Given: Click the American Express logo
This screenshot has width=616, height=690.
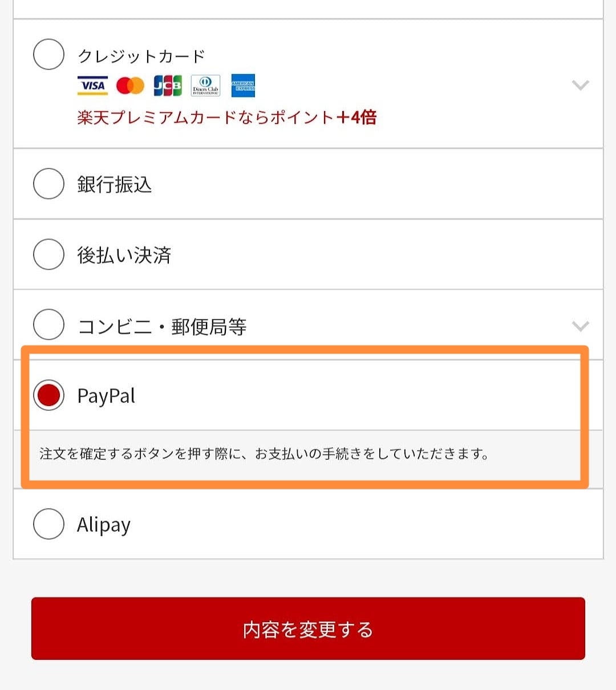Looking at the screenshot, I should [x=243, y=86].
